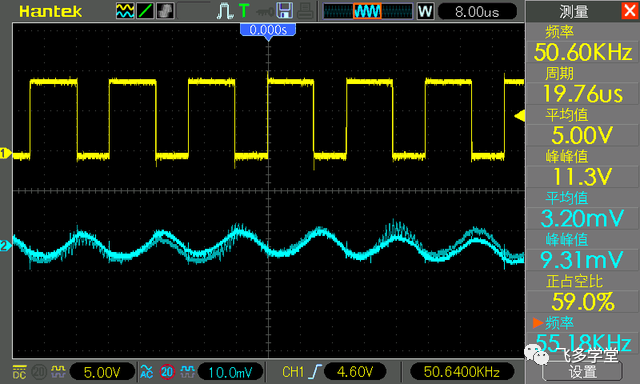Select the cyan 3.20mV average measurement
Image resolution: width=640 pixels, height=384 pixels.
[582, 219]
